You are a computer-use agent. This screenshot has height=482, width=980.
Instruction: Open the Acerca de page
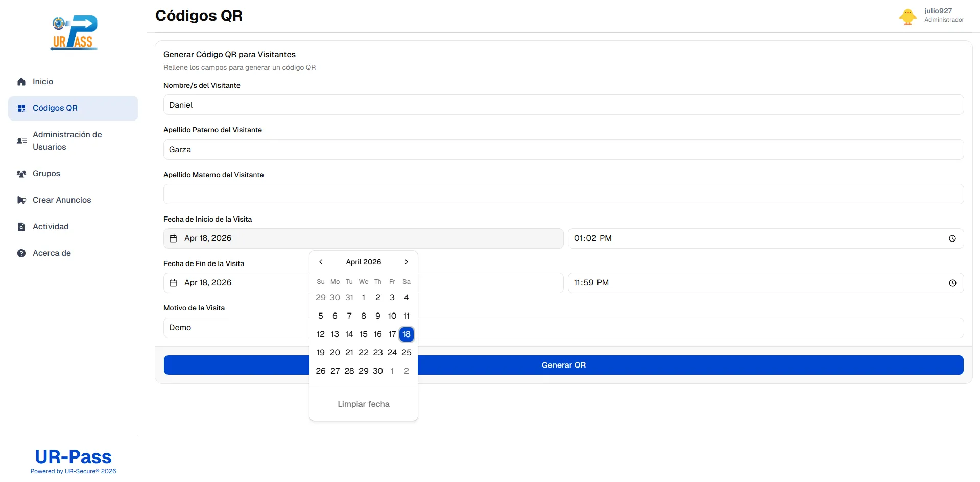73,253
